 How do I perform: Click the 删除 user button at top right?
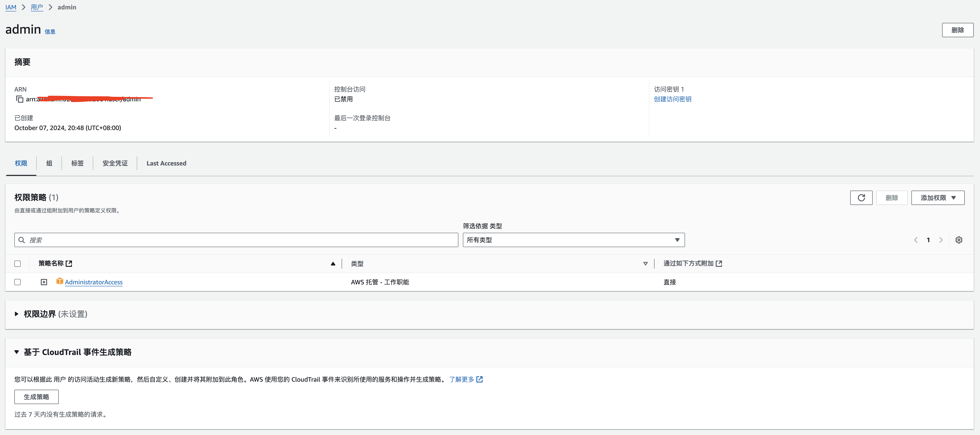click(958, 30)
